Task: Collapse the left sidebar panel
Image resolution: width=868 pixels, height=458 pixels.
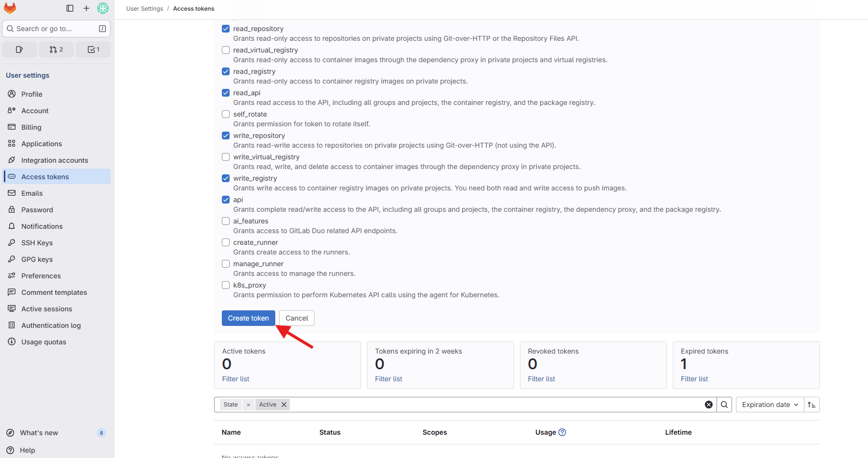Action: tap(70, 8)
